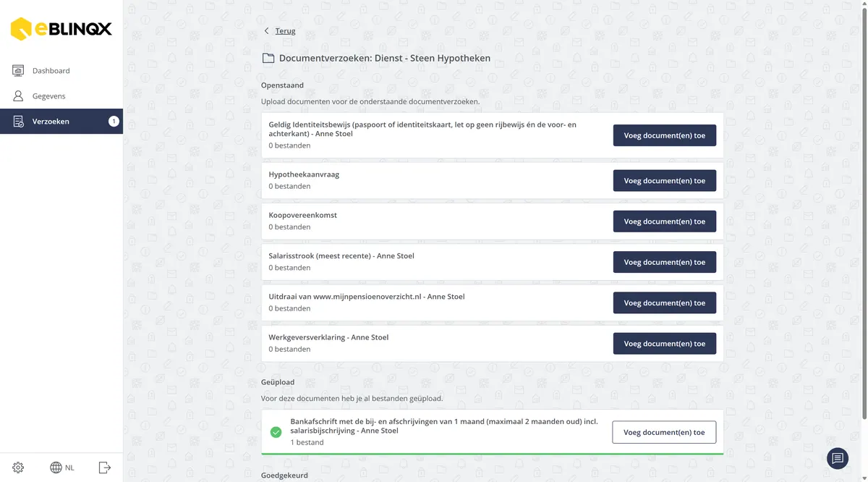Click the globe language icon

pos(56,468)
